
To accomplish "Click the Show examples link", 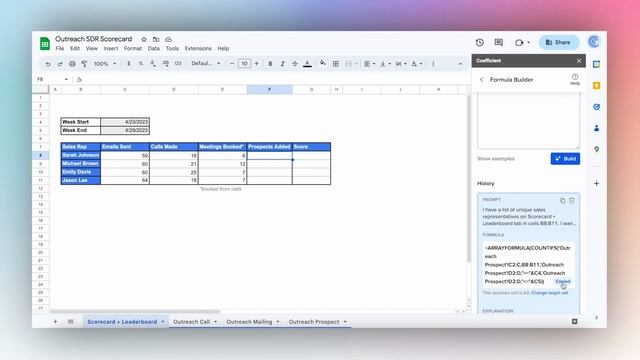I will click(496, 158).
